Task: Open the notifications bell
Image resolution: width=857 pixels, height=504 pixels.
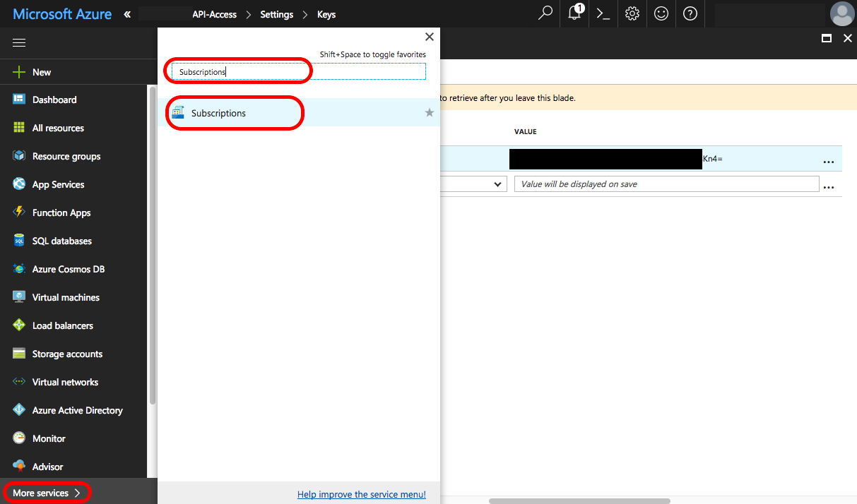Action: pyautogui.click(x=575, y=13)
